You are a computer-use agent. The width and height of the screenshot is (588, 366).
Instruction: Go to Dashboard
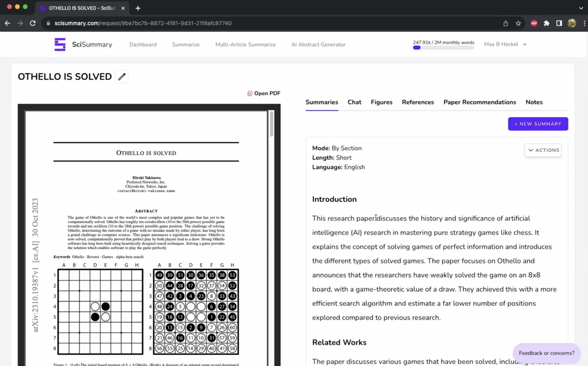[x=143, y=45]
